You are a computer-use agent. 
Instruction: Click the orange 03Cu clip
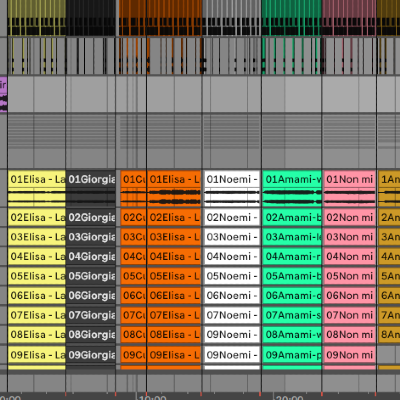pyautogui.click(x=133, y=237)
